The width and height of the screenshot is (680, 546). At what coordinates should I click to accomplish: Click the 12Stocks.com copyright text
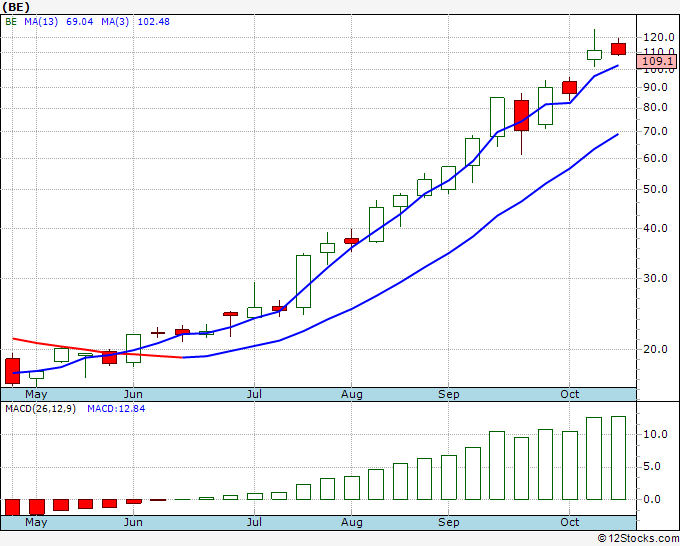[x=638, y=539]
